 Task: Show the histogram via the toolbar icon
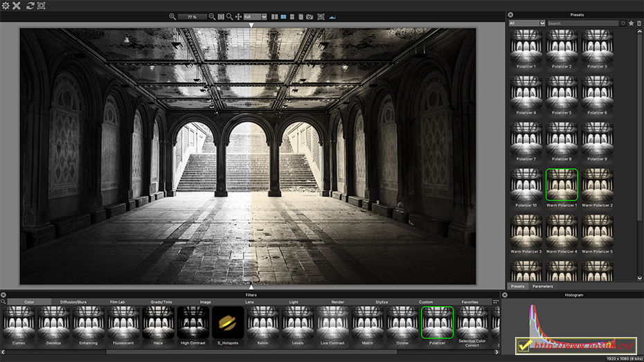coord(332,17)
